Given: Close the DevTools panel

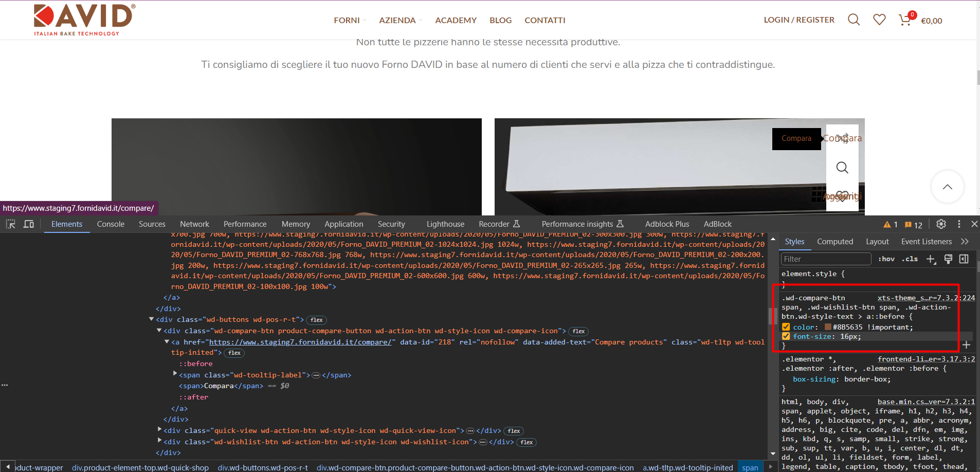Looking at the screenshot, I should click(974, 224).
